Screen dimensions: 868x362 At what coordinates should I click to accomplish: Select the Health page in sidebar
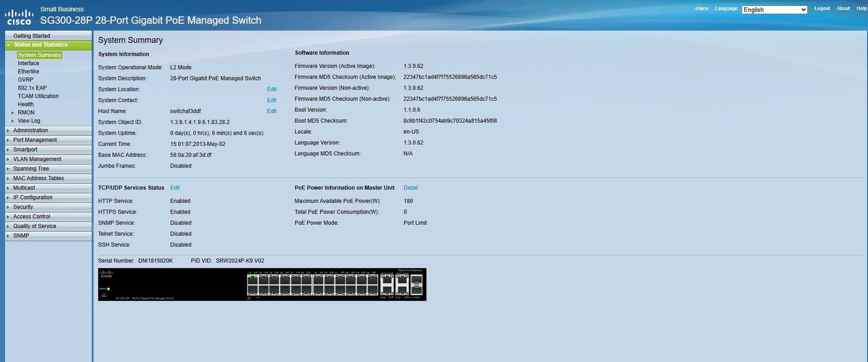(x=25, y=104)
